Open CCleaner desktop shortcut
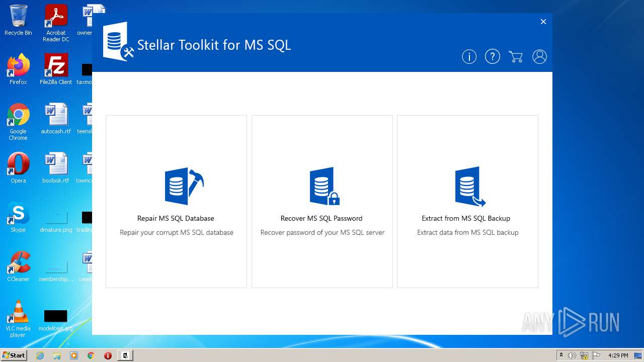Viewport: 644px width, 362px height. tap(18, 266)
